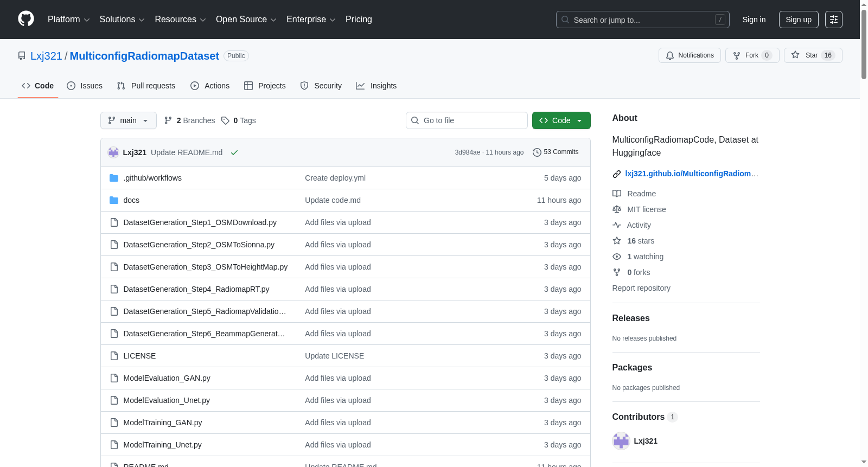The height and width of the screenshot is (467, 868).
Task: Click the Readme book icon in About
Action: (x=617, y=194)
